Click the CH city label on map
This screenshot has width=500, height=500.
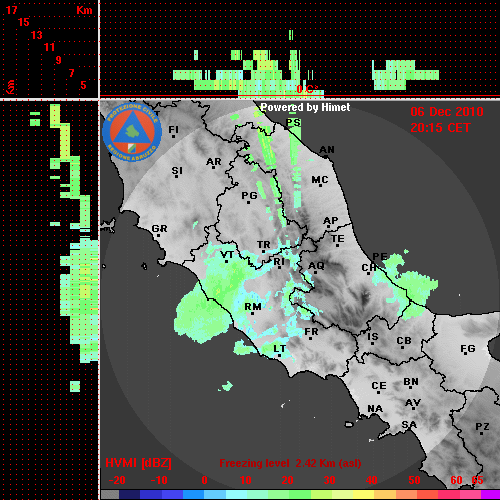click(369, 268)
